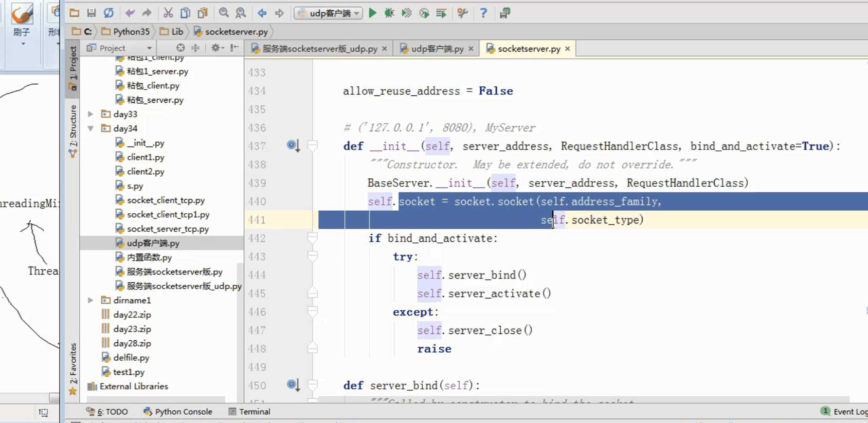Screen dimensions: 868x423
Task: Hide the Project panel via hide icon
Action: pyautogui.click(x=235, y=48)
